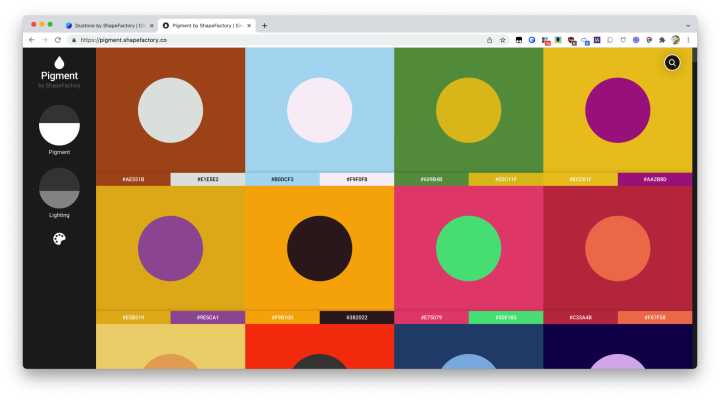The width and height of the screenshot is (720, 399).
Task: Open the search magnifier button
Action: [672, 63]
